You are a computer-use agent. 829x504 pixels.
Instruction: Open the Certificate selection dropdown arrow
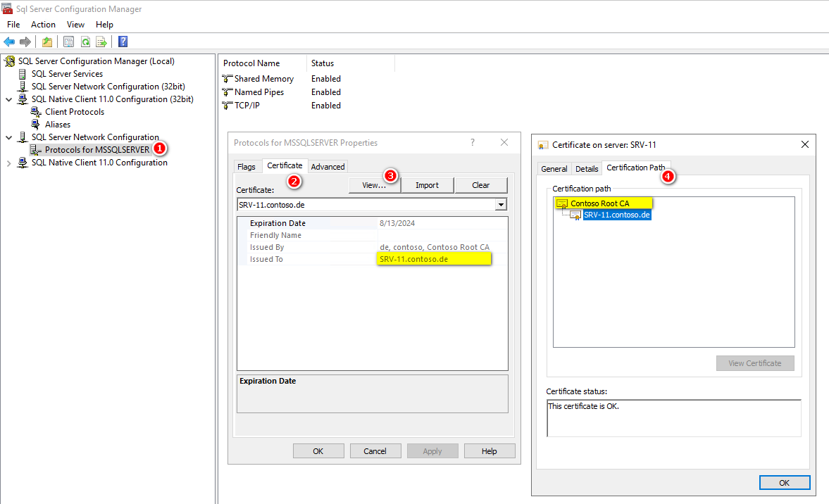[501, 204]
